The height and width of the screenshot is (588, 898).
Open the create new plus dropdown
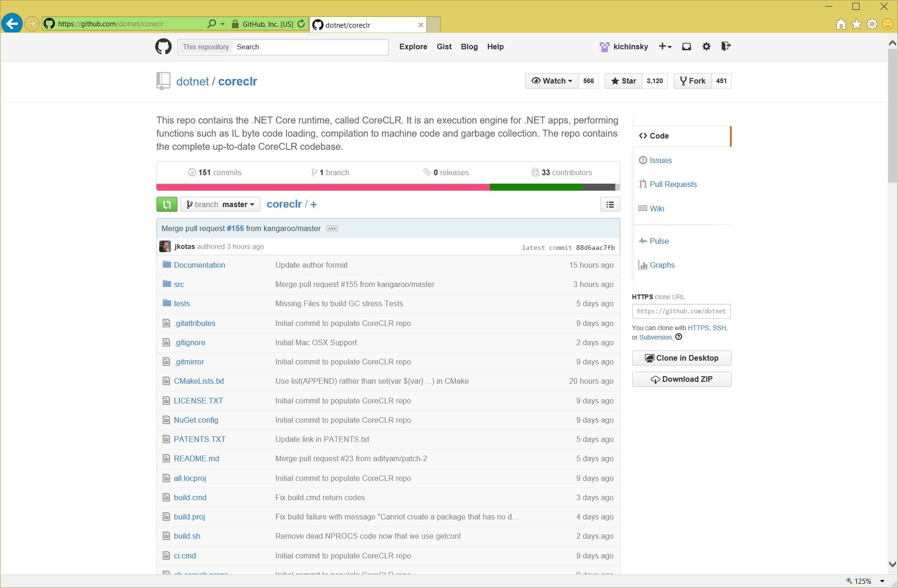665,46
